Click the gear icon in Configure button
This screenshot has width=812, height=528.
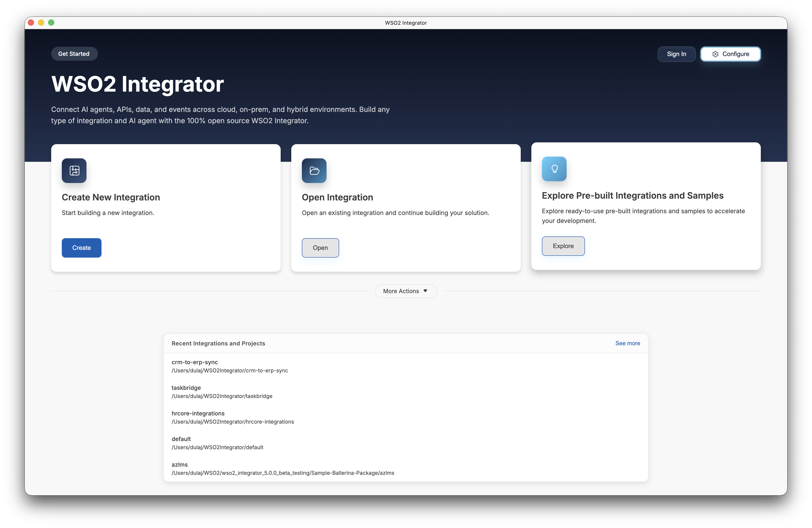point(715,54)
